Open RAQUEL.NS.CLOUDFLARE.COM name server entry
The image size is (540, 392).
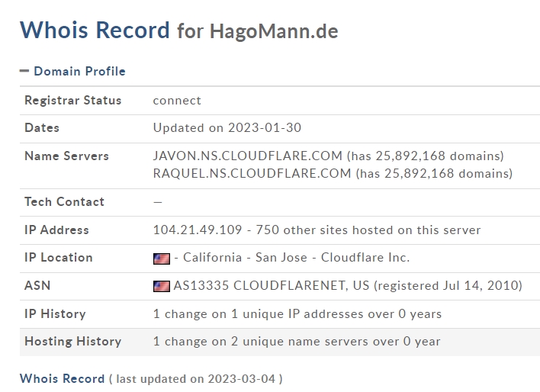(252, 174)
